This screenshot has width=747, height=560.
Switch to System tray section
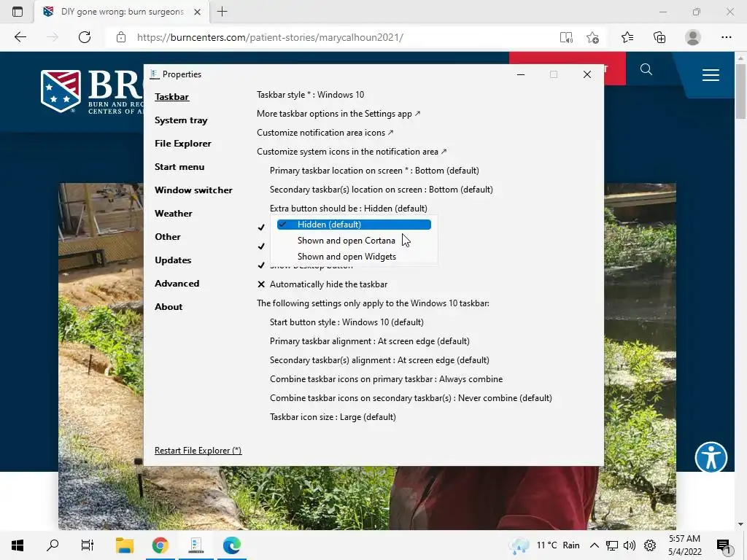click(181, 120)
